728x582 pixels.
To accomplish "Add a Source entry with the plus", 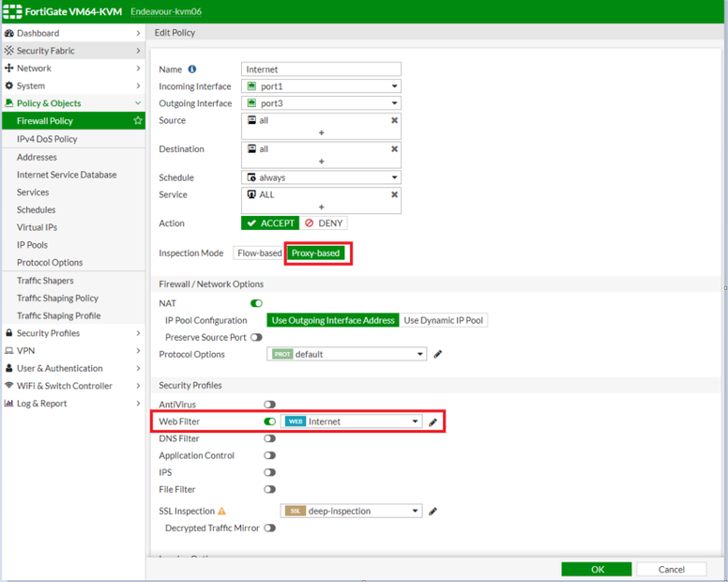I will click(x=321, y=133).
